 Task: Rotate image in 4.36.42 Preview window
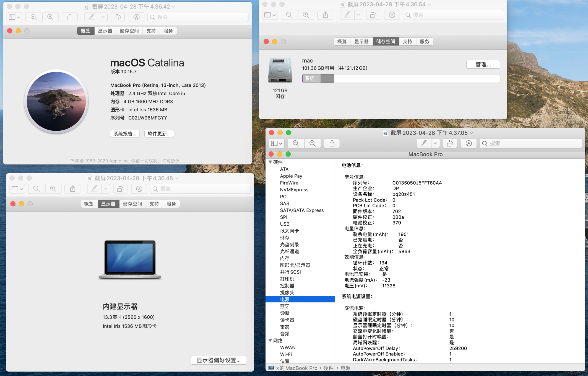point(118,17)
